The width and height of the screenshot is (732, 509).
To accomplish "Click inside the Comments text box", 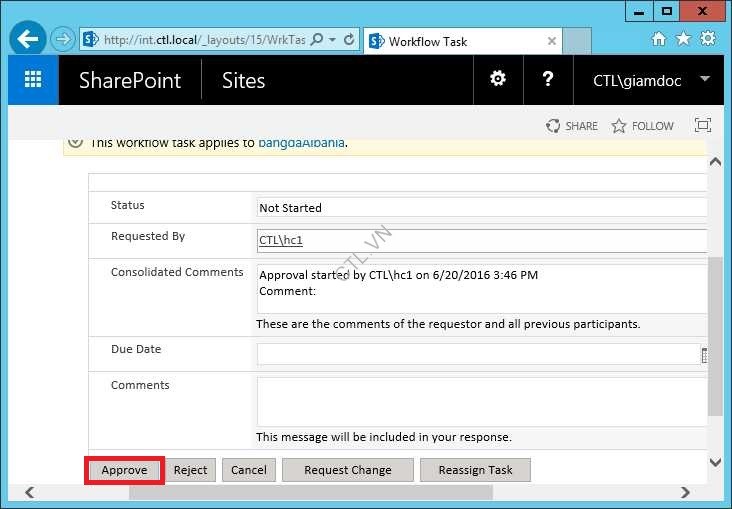I will click(x=480, y=401).
